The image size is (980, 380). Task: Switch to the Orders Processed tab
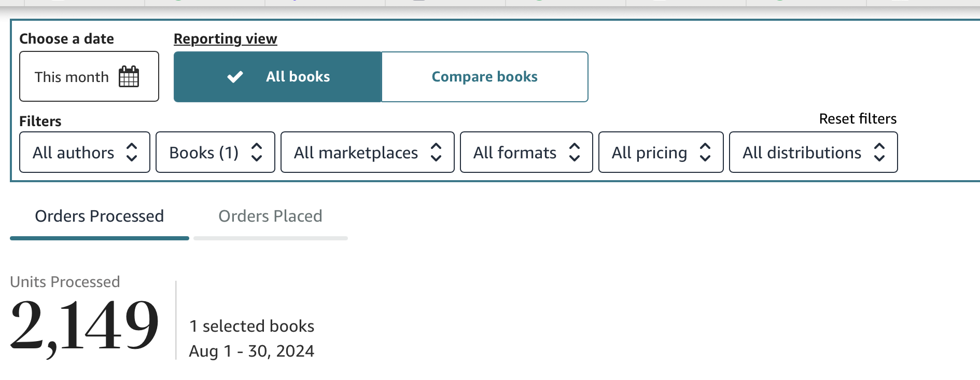pos(99,216)
